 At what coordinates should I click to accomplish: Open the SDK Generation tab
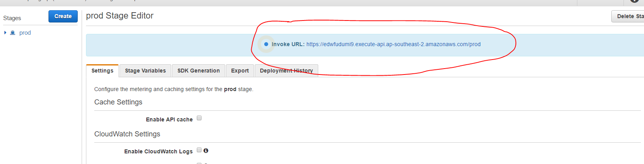pyautogui.click(x=198, y=71)
